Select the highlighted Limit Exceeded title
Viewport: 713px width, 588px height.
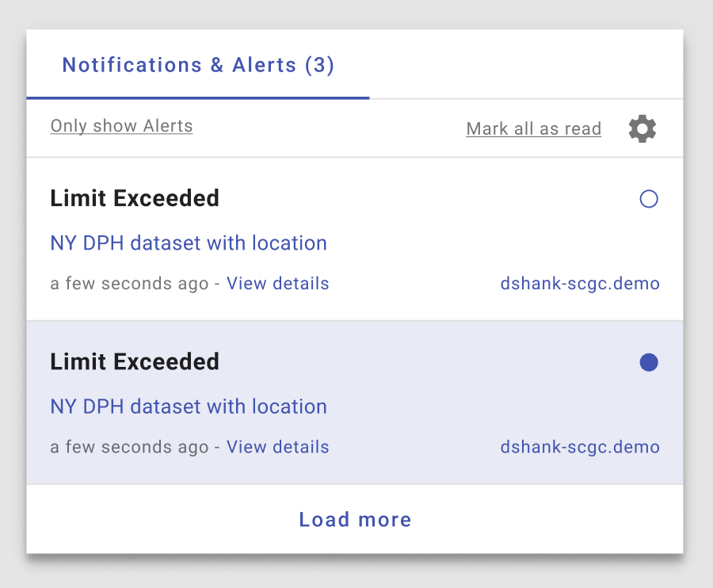tap(135, 362)
